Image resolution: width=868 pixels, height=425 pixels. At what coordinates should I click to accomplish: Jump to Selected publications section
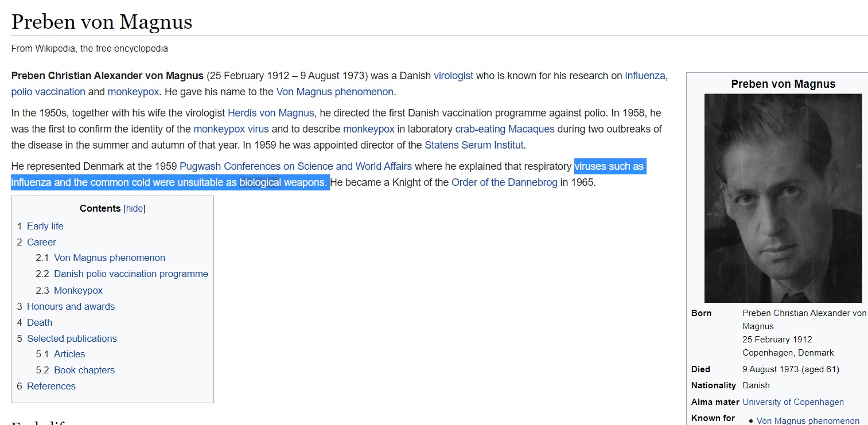pyautogui.click(x=72, y=338)
